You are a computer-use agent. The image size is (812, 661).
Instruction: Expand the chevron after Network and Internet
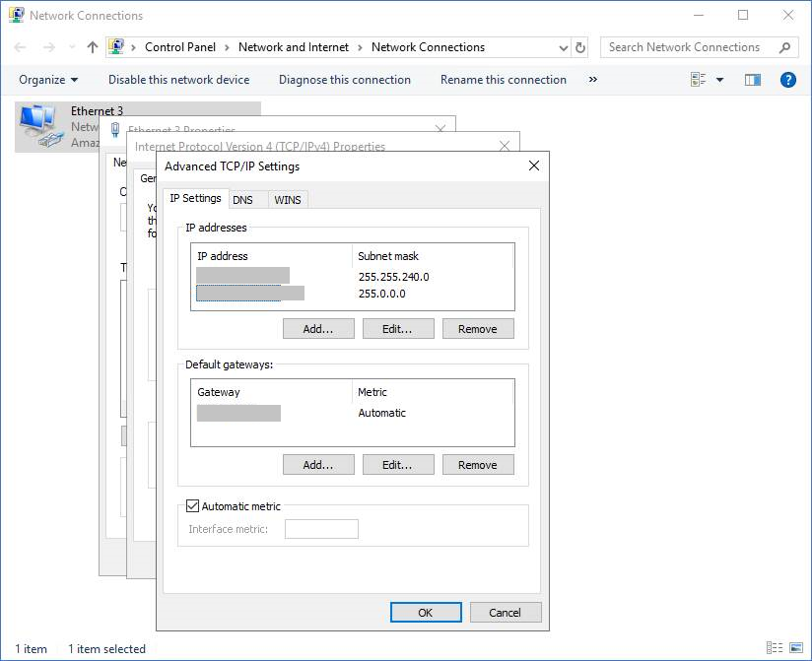pos(360,47)
